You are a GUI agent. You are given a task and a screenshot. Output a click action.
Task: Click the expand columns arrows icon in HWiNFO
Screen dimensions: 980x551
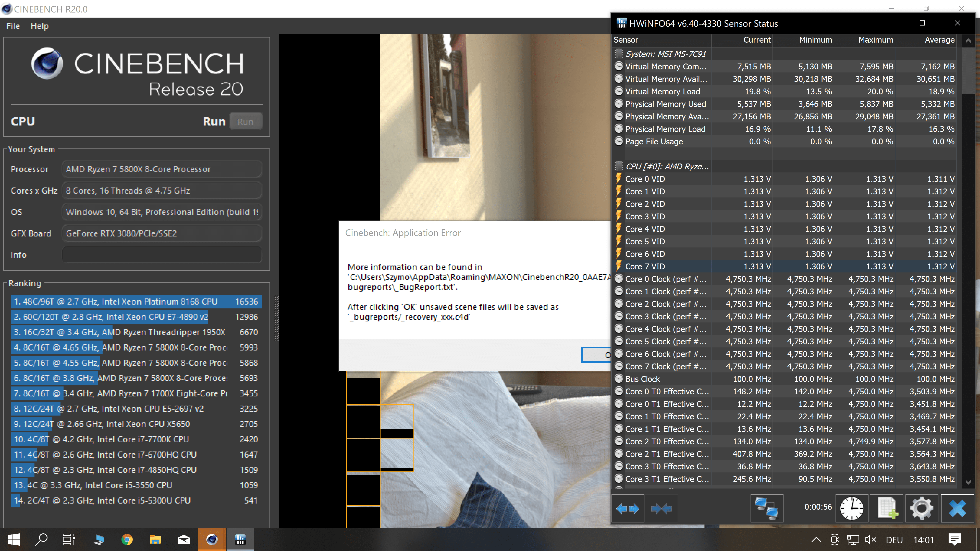pyautogui.click(x=628, y=508)
